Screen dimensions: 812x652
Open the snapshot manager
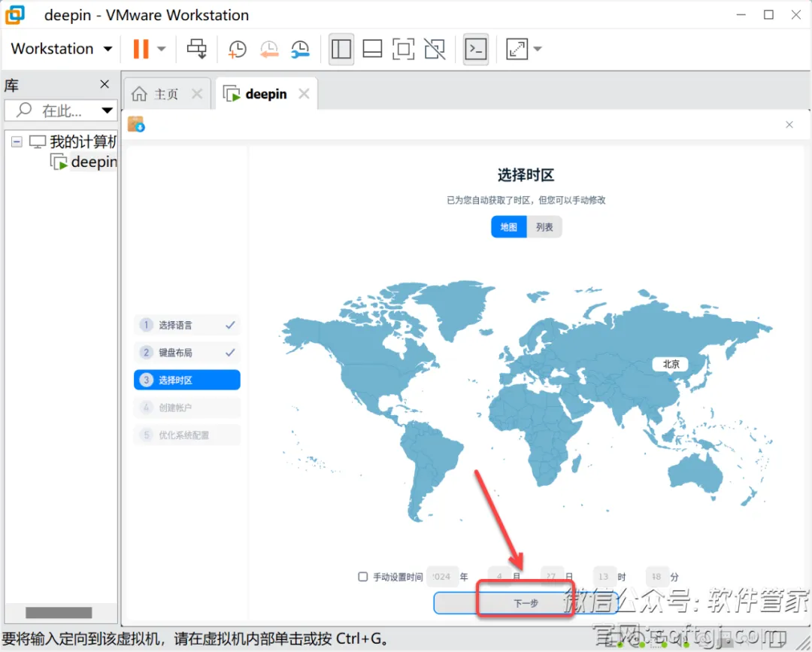(x=300, y=49)
